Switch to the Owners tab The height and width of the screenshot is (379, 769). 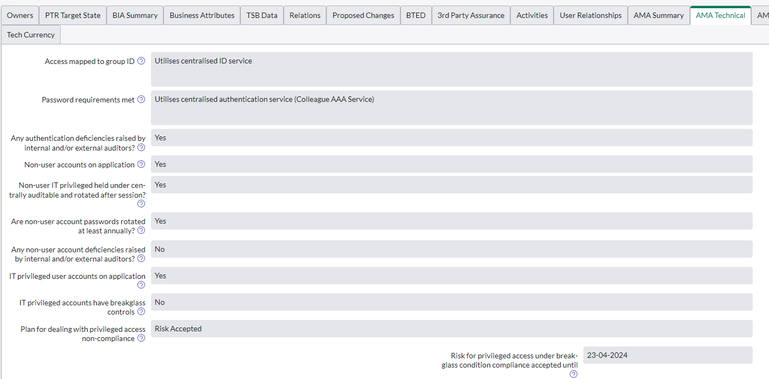[20, 15]
